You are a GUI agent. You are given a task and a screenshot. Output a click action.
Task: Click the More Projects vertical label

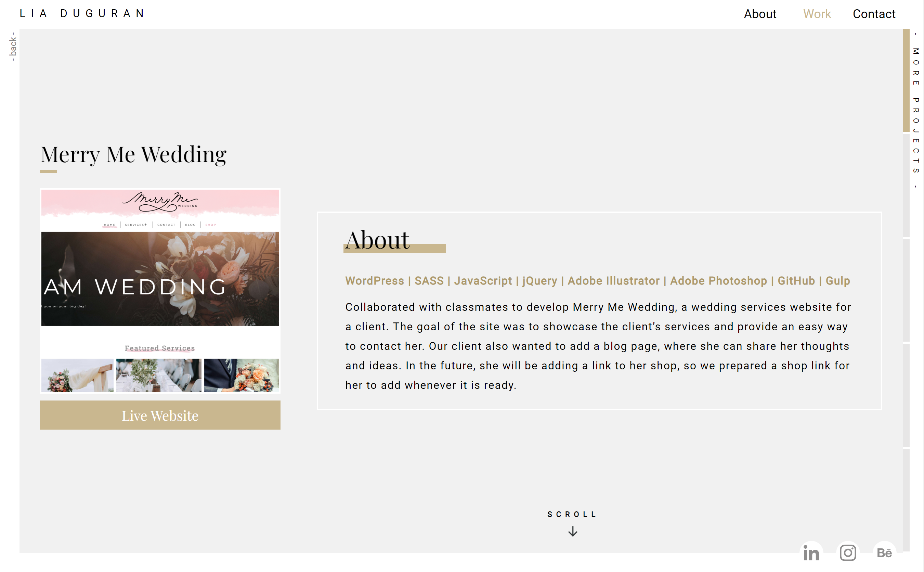tap(916, 110)
